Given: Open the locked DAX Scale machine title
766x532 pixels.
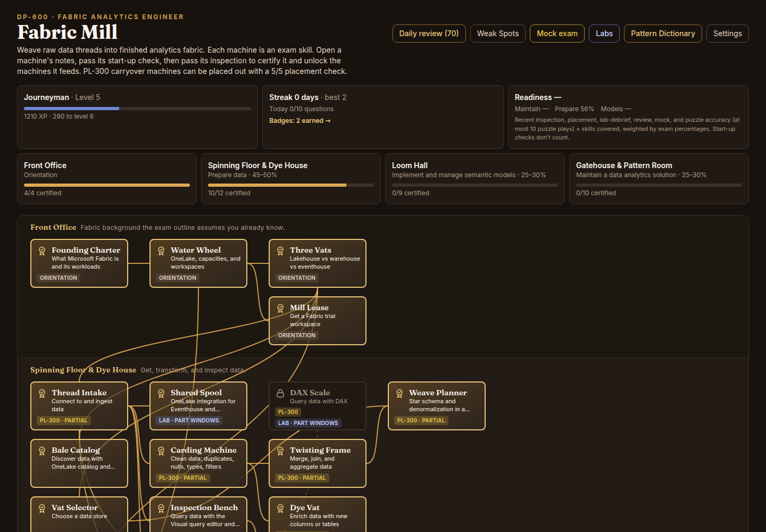Looking at the screenshot, I should click(x=310, y=393).
